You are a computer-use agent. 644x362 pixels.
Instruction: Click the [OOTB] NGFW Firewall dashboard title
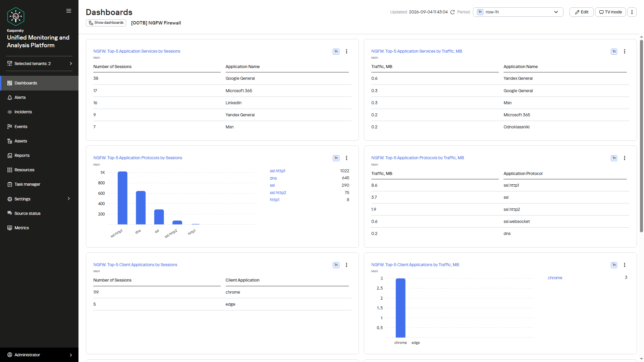pyautogui.click(x=156, y=23)
